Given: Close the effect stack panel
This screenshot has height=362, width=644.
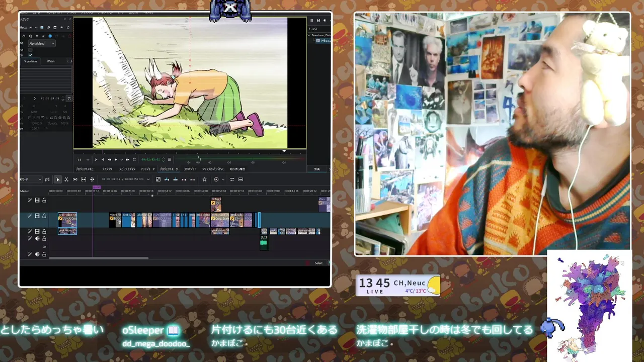Looking at the screenshot, I should click(x=70, y=19).
